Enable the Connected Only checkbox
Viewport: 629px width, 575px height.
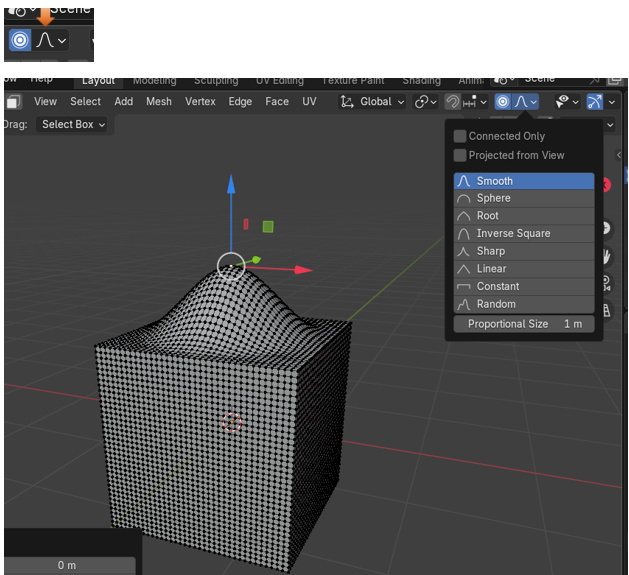[460, 136]
